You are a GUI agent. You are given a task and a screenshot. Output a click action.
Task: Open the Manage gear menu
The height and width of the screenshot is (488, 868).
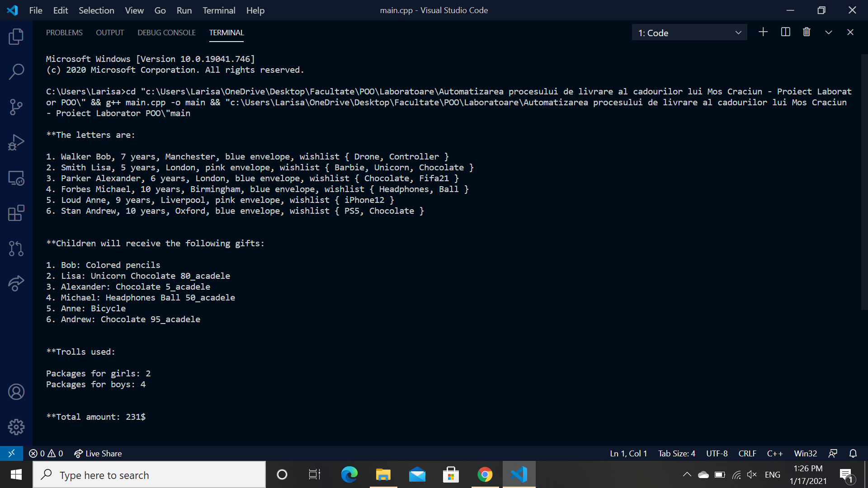[x=16, y=427]
